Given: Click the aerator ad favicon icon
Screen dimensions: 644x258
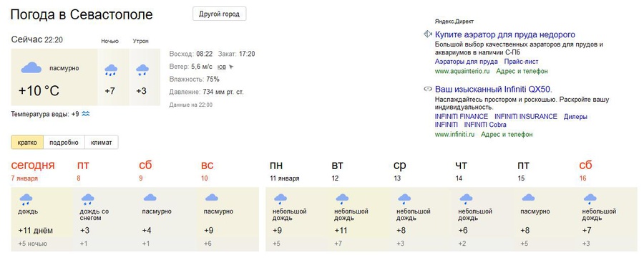Looking at the screenshot, I should point(428,34).
